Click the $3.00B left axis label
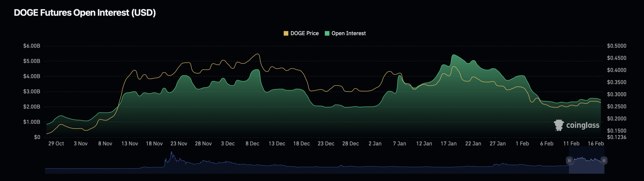 pyautogui.click(x=32, y=92)
